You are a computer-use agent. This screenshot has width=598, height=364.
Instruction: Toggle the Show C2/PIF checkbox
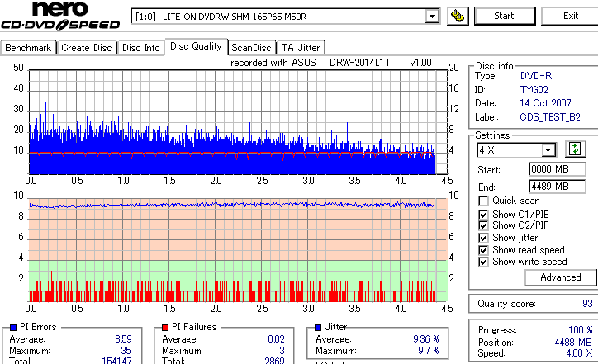pyautogui.click(x=483, y=225)
